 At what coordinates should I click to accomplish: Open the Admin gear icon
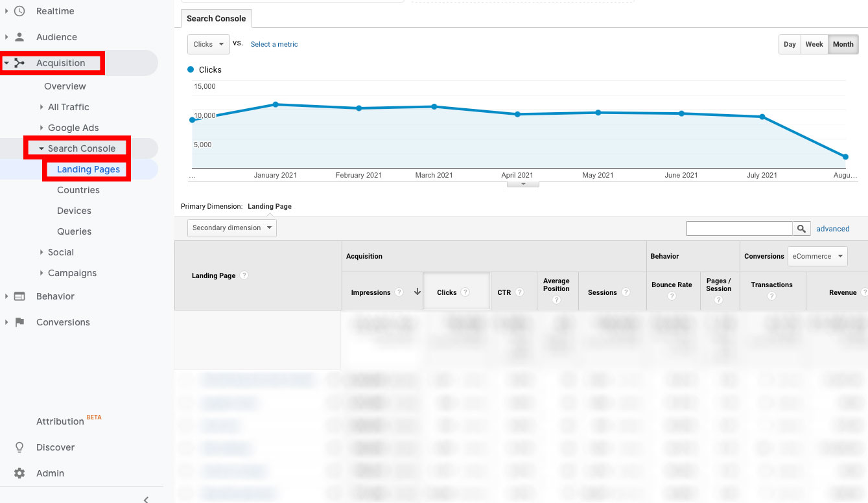[19, 473]
